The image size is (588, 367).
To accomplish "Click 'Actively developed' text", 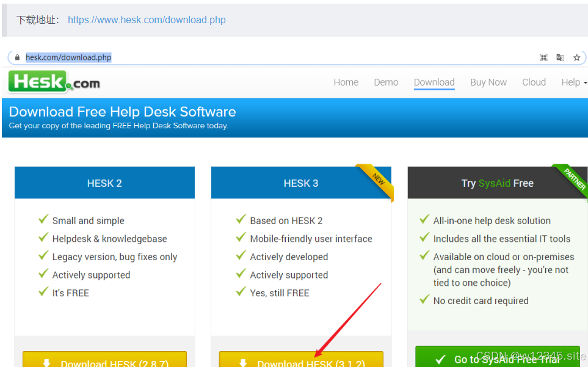I will click(x=289, y=257).
